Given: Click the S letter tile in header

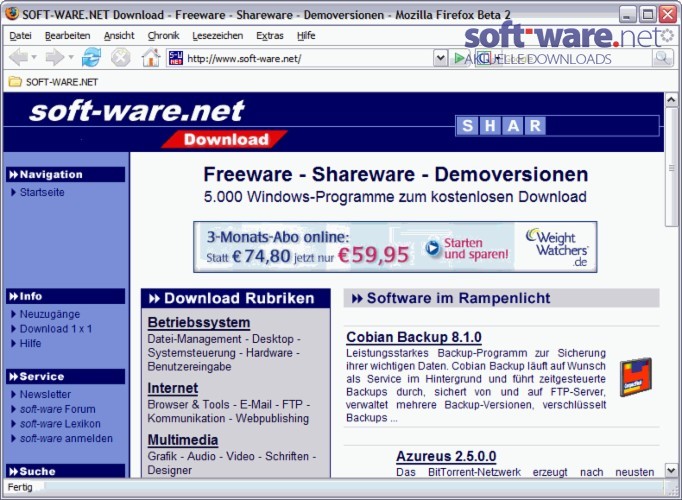Looking at the screenshot, I should click(467, 126).
